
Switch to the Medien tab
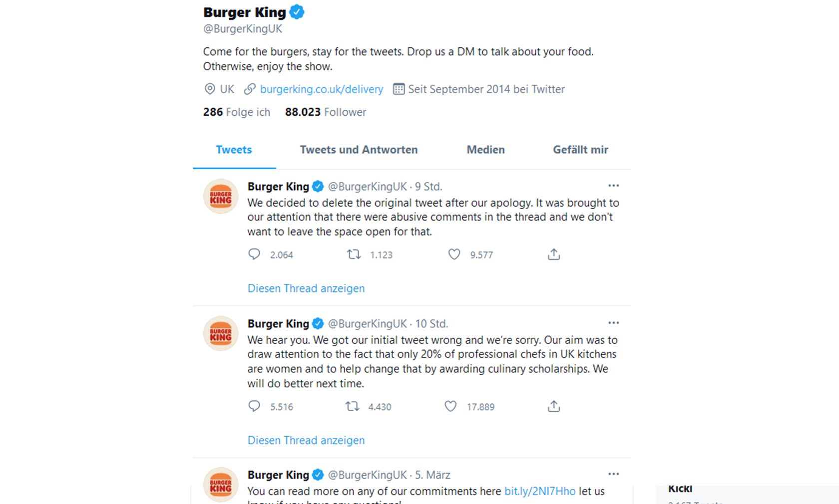[485, 150]
